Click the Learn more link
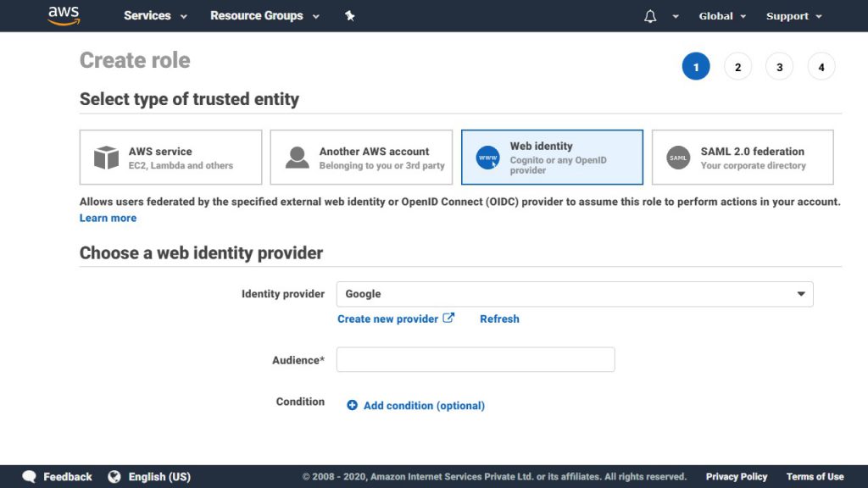 point(108,218)
